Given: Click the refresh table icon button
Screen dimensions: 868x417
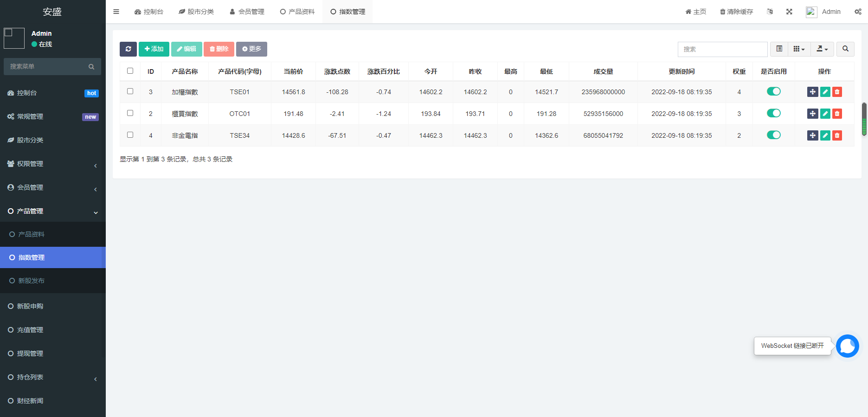Looking at the screenshot, I should pyautogui.click(x=128, y=49).
